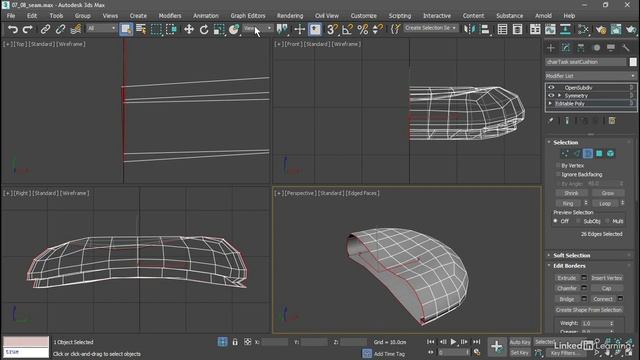This screenshot has height=360, width=640.
Task: Toggle the Selection Lock padlock icon
Action: tap(235, 342)
